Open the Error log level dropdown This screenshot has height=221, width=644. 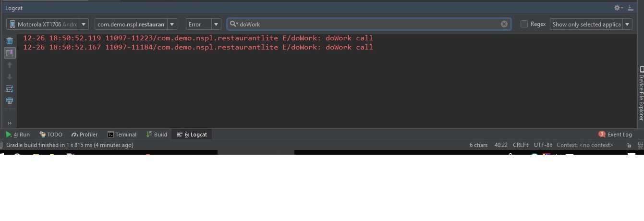click(x=203, y=24)
